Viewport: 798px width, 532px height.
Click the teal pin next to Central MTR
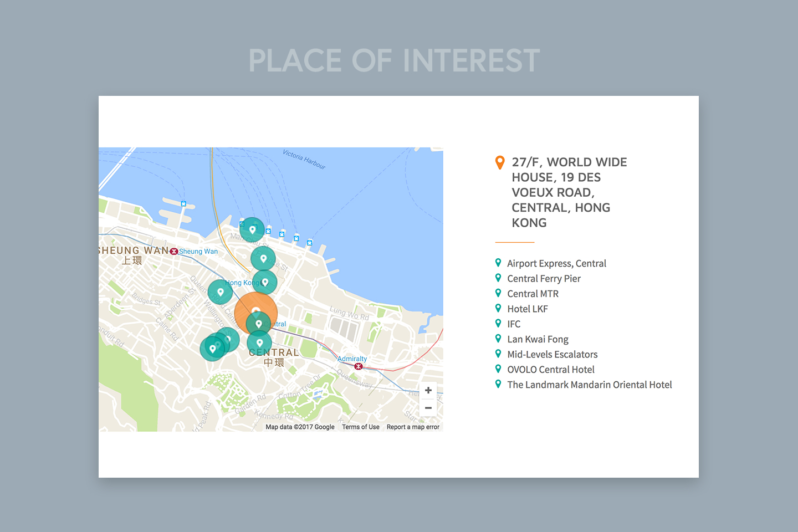498,293
